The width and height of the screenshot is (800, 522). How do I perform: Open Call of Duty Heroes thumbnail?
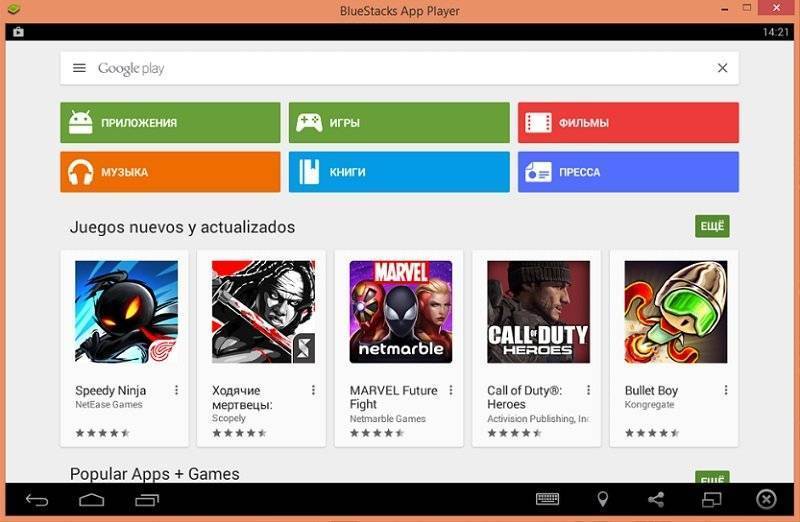[x=538, y=312]
